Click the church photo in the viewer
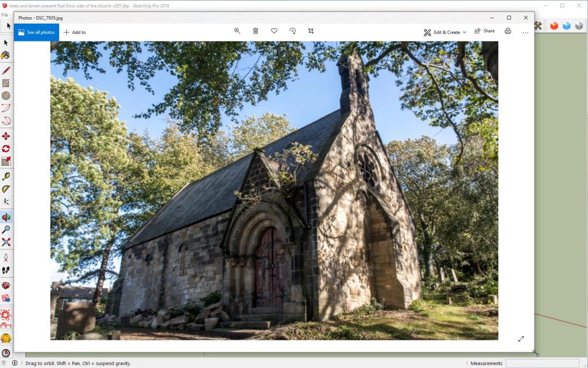Viewport: 588px width, 368px height. [274, 190]
